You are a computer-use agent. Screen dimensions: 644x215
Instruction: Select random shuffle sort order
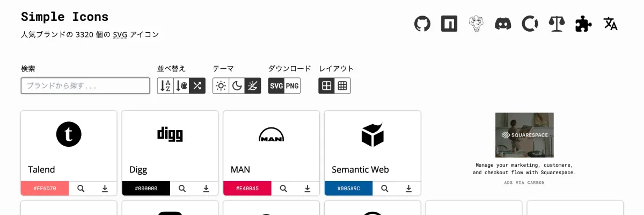point(197,86)
